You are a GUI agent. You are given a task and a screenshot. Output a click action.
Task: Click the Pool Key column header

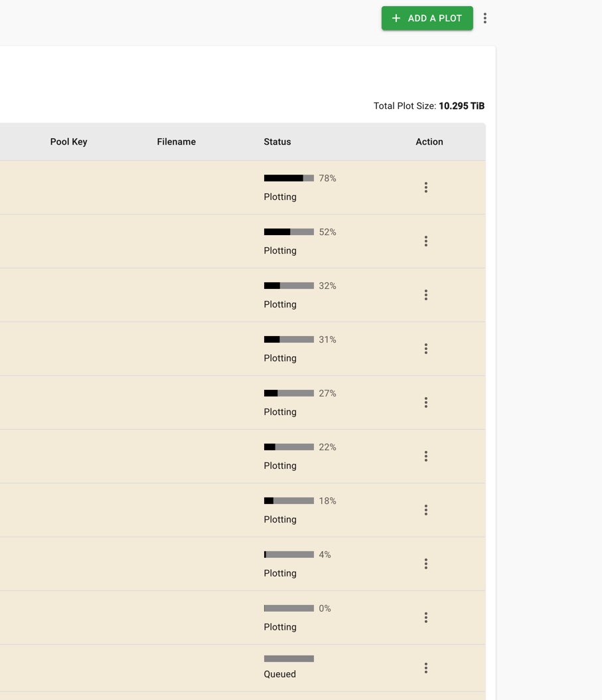point(69,141)
